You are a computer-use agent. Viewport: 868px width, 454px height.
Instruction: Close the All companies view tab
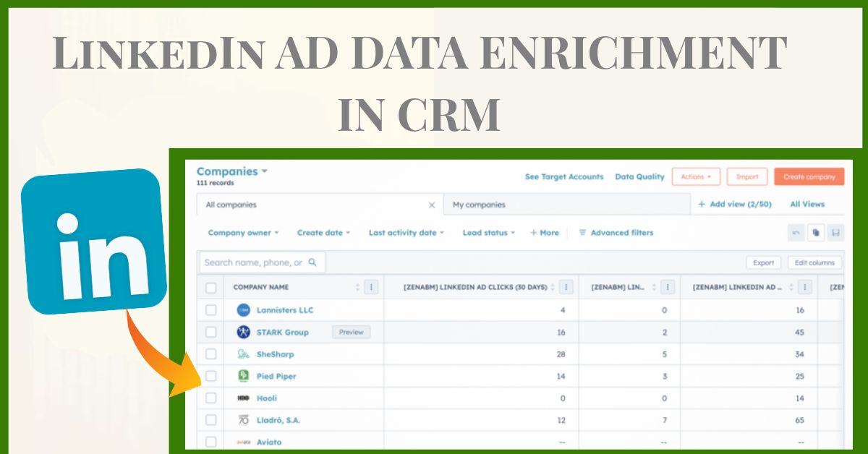point(432,205)
